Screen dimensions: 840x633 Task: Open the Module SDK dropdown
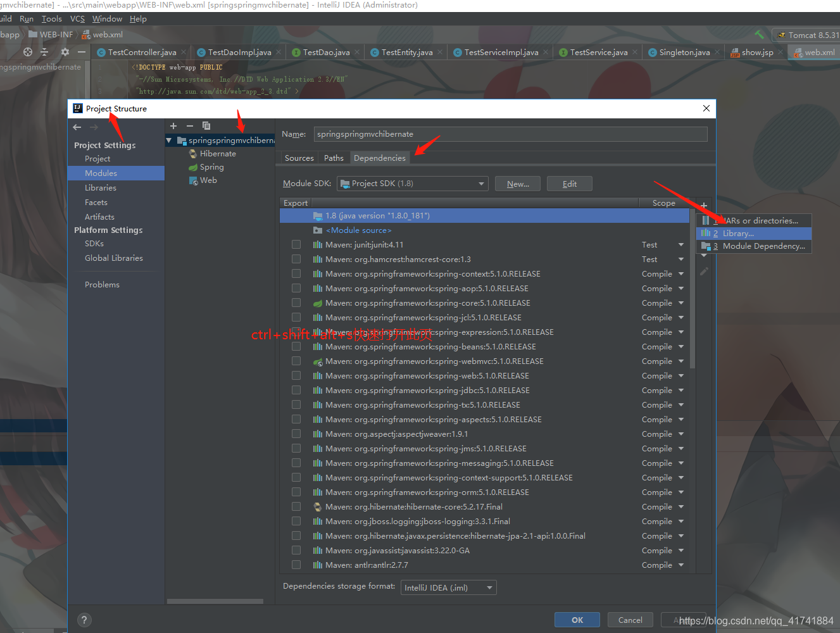coord(413,184)
